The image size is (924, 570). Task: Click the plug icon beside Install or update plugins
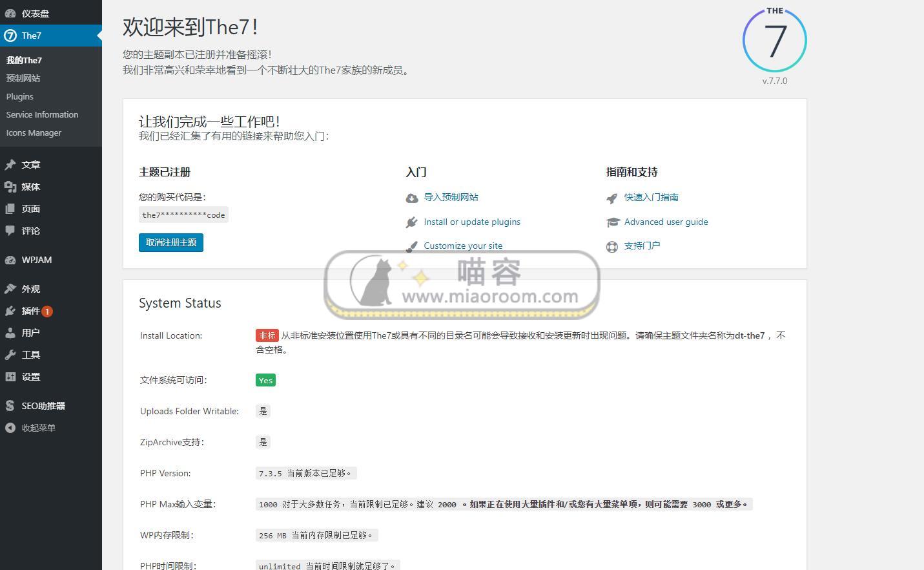[x=411, y=222]
